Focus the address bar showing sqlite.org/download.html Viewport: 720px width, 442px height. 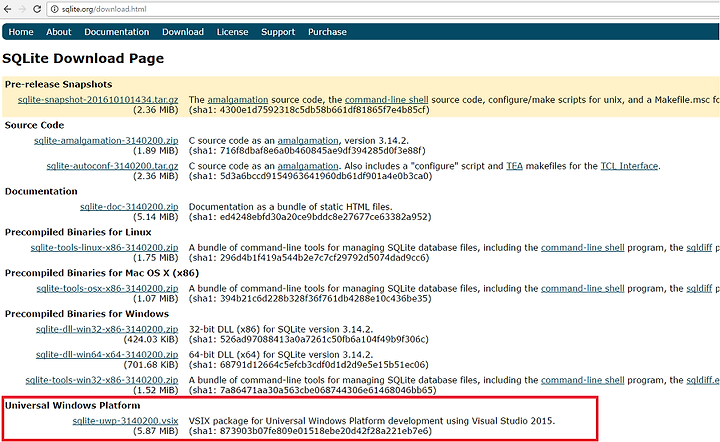tap(383, 9)
